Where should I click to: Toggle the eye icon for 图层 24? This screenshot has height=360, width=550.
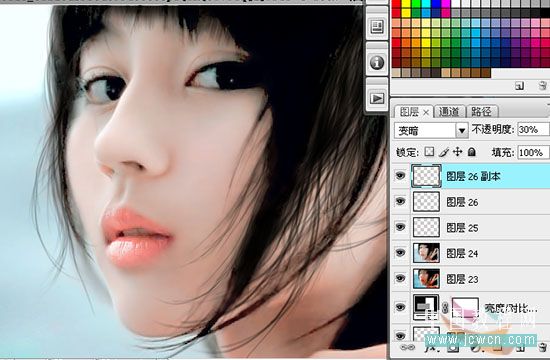coord(400,253)
